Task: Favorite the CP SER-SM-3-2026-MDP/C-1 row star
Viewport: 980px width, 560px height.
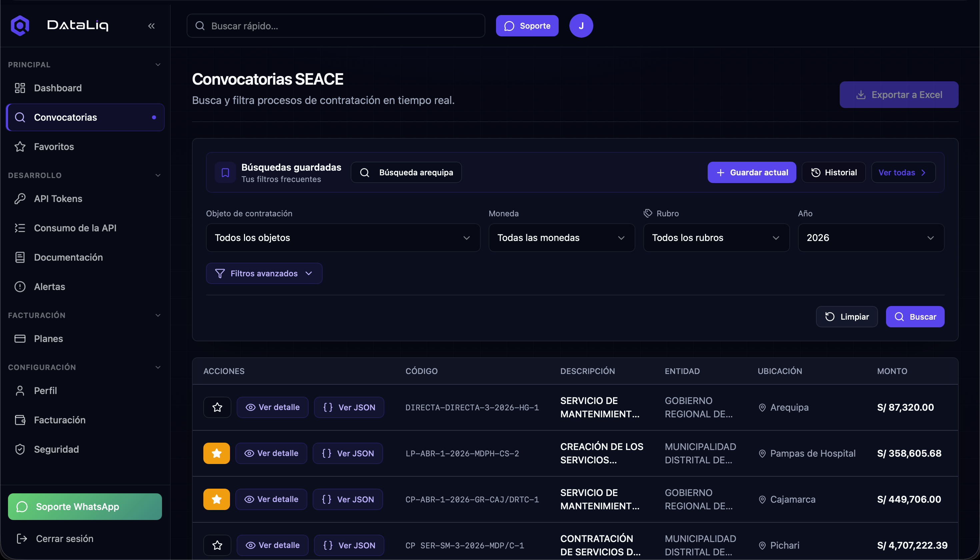Action: [x=217, y=545]
